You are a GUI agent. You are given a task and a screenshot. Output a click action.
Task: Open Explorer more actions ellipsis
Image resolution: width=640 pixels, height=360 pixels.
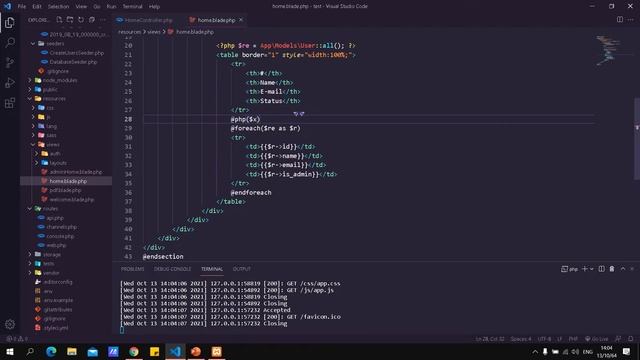tap(102, 20)
